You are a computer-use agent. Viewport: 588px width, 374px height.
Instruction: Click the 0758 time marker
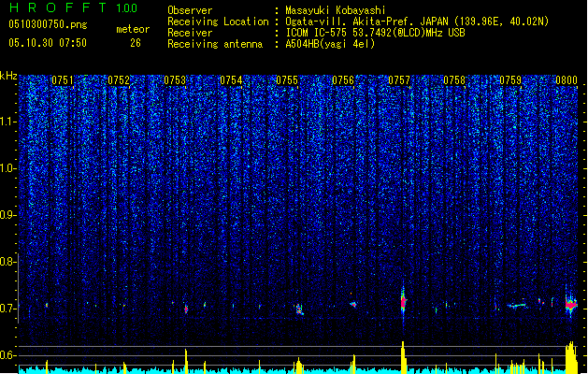454,80
